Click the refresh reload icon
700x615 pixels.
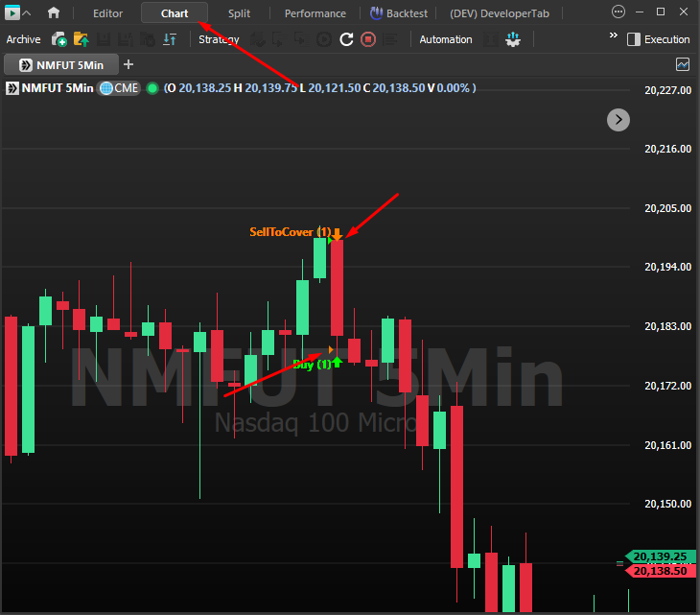[x=347, y=39]
